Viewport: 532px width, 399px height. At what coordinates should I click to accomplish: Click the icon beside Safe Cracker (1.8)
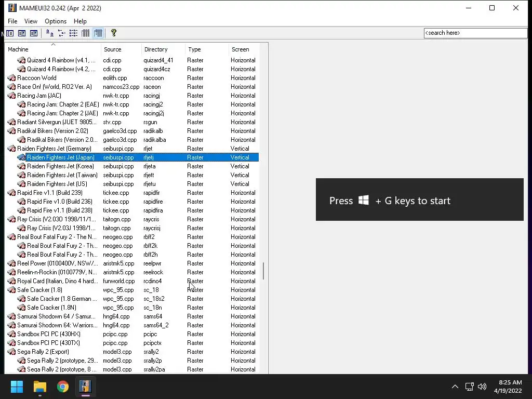pyautogui.click(x=11, y=290)
